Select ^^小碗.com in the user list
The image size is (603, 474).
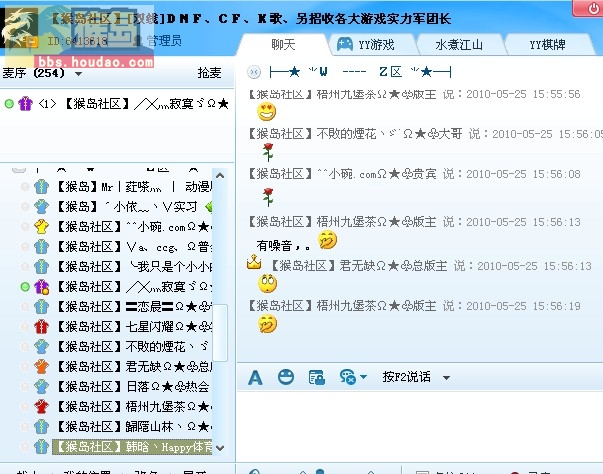(132, 227)
